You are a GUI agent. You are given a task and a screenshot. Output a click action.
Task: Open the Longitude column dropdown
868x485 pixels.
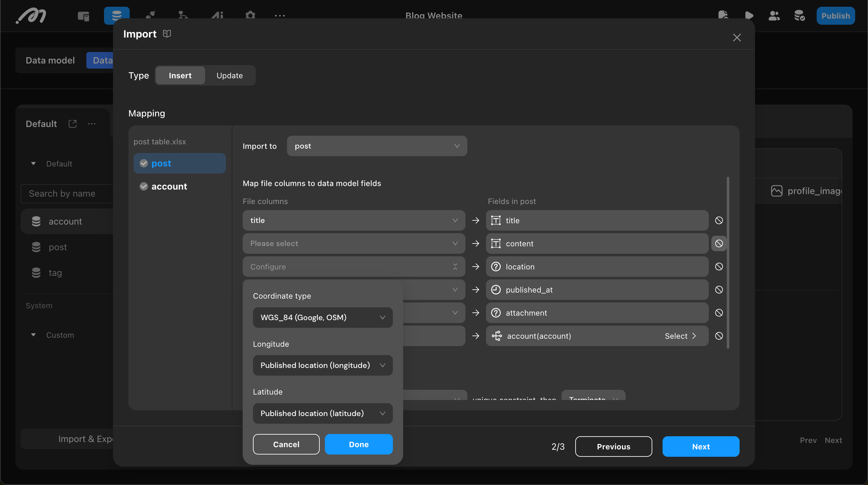[x=323, y=365]
